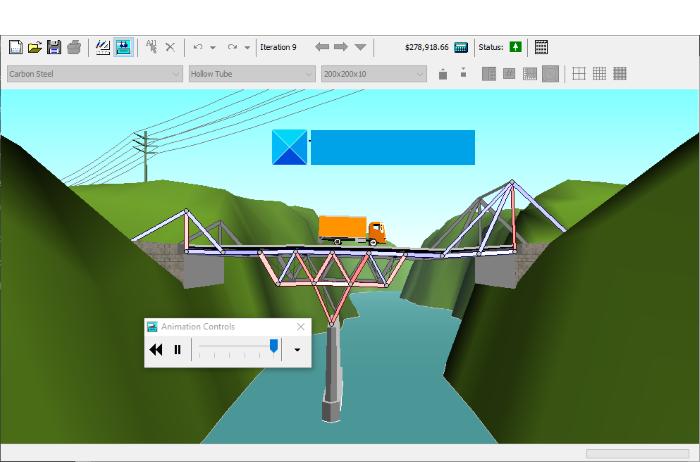Toggle the rulers display icon
The height and width of the screenshot is (462, 700).
pyautogui.click(x=529, y=74)
